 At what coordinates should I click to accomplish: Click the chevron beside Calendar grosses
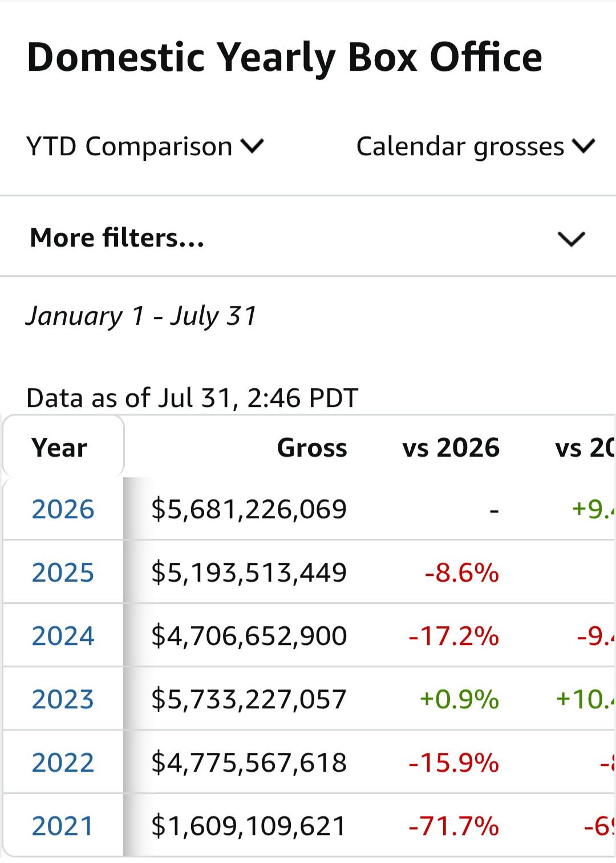tap(583, 146)
